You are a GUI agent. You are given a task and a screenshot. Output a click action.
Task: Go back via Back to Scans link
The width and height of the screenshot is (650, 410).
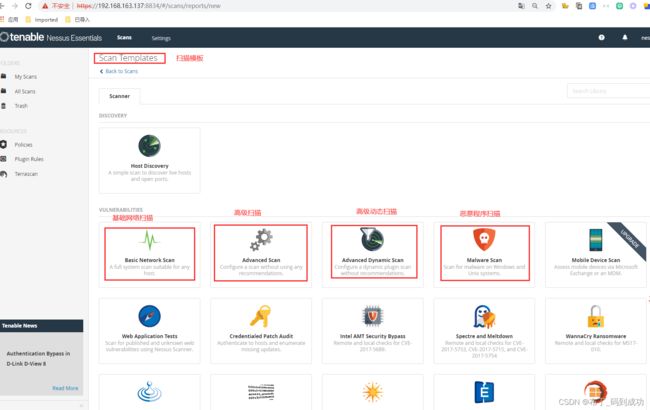119,71
